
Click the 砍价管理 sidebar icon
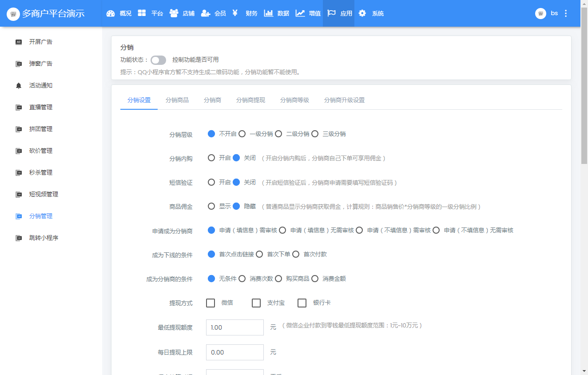(19, 151)
